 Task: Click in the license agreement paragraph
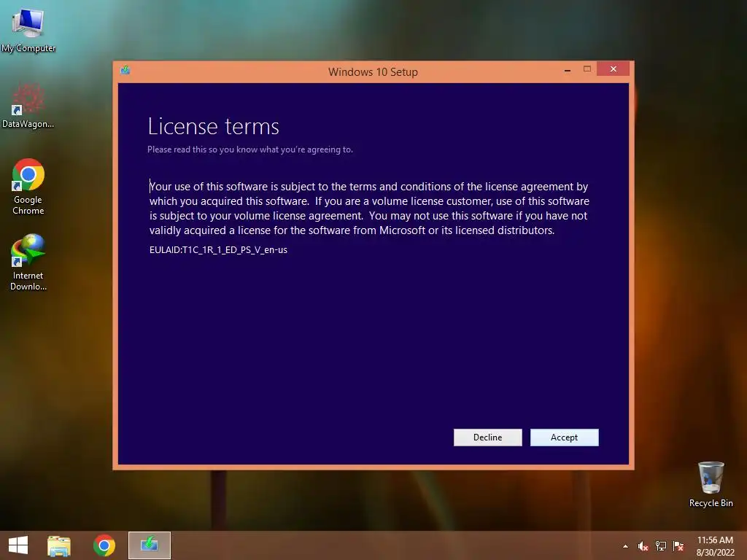click(x=369, y=209)
